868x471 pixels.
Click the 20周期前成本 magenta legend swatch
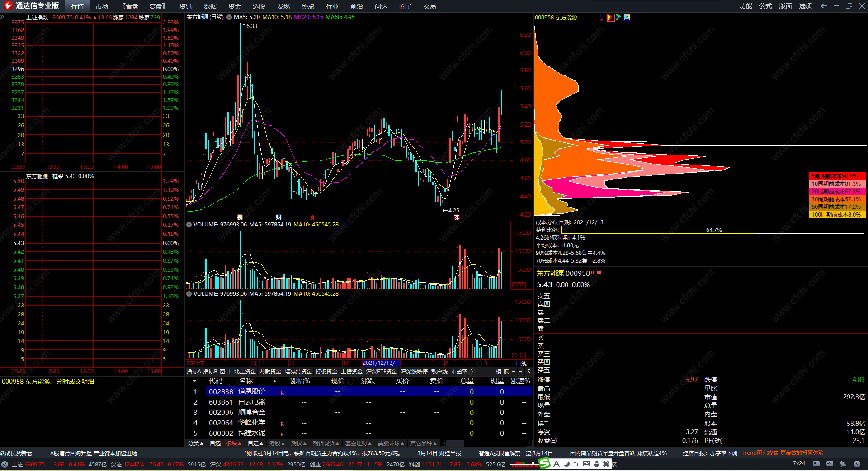(x=837, y=192)
